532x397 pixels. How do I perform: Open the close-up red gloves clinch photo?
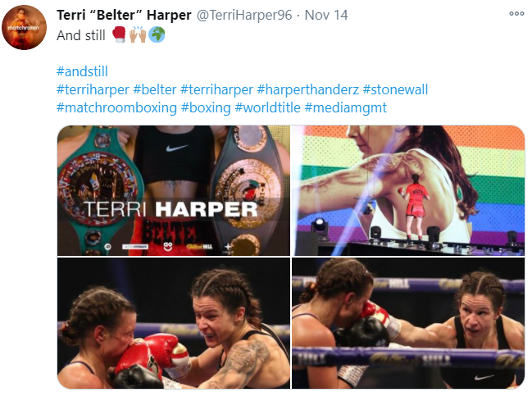(x=174, y=323)
